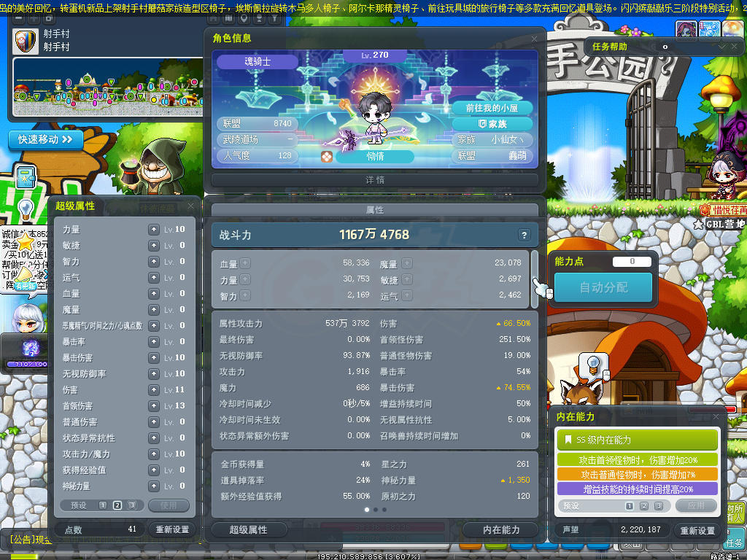747x560 pixels.
Task: Click the location pin icon above the minimap
Action: pyautogui.click(x=244, y=18)
